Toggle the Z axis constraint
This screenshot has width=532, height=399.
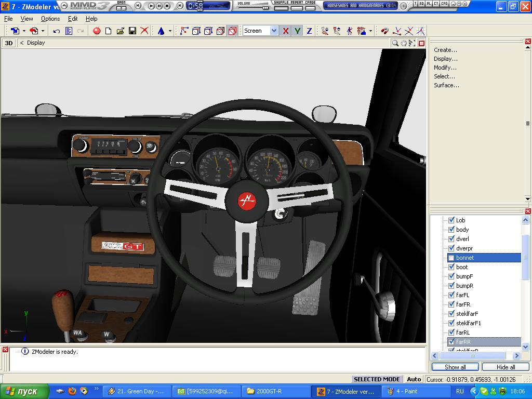click(x=309, y=31)
